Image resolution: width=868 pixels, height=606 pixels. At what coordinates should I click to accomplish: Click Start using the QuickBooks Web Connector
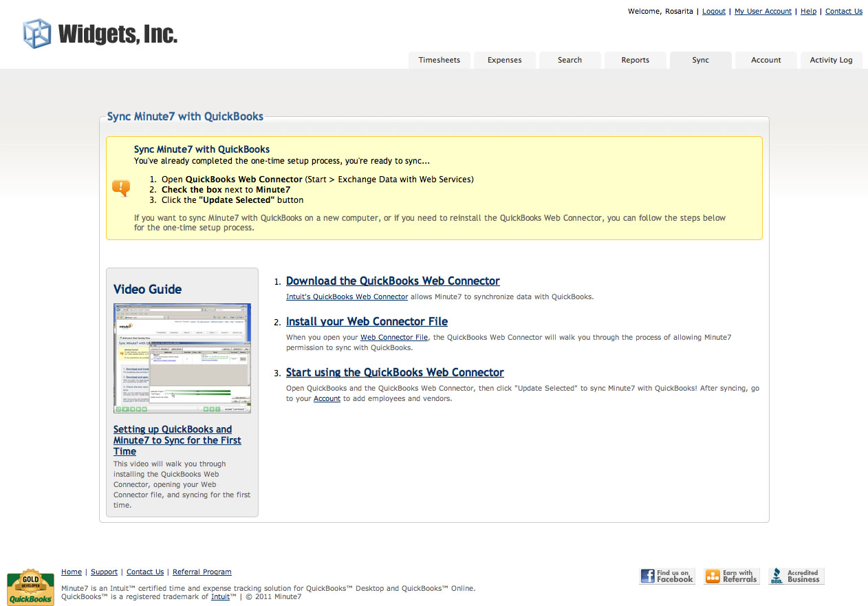[x=395, y=372]
